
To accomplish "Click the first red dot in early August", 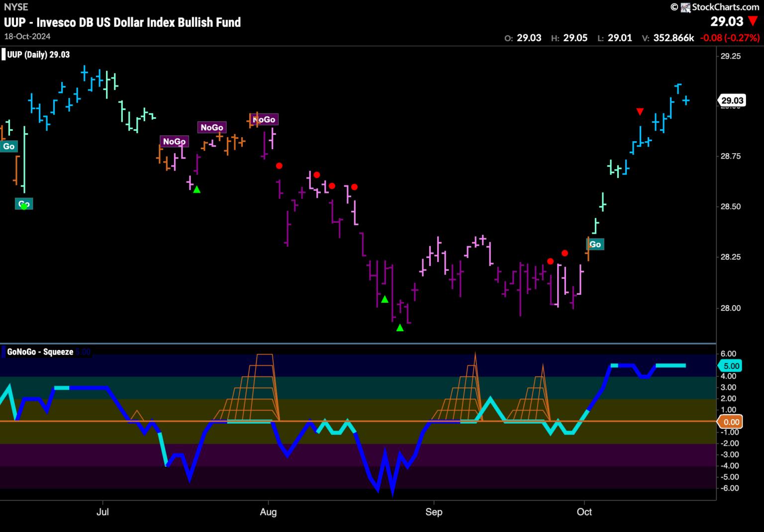I will pyautogui.click(x=280, y=166).
